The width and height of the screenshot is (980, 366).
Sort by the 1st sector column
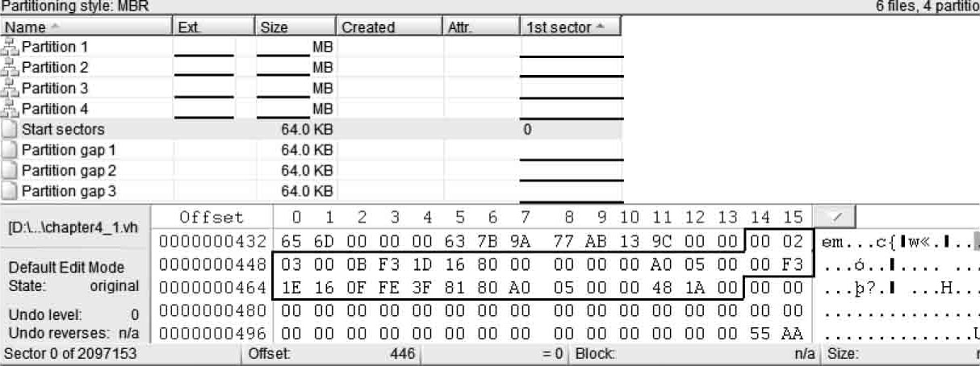(570, 27)
